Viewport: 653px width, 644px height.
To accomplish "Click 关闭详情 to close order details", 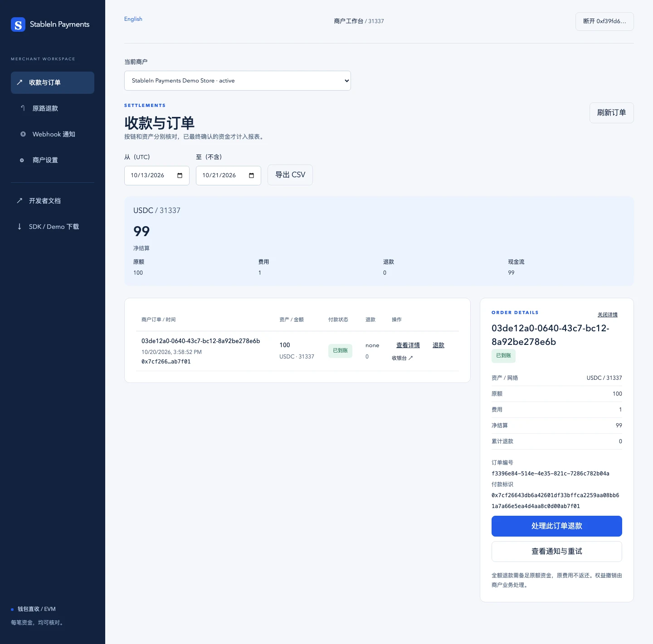I will pyautogui.click(x=608, y=315).
